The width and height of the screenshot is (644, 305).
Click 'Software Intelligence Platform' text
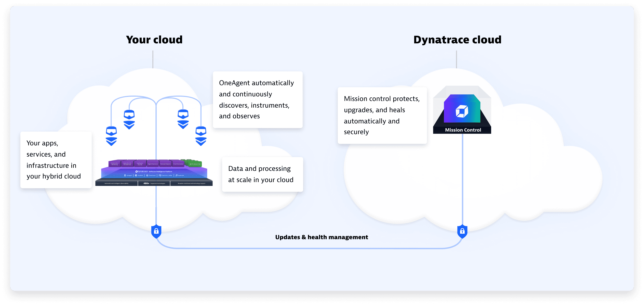(160, 172)
